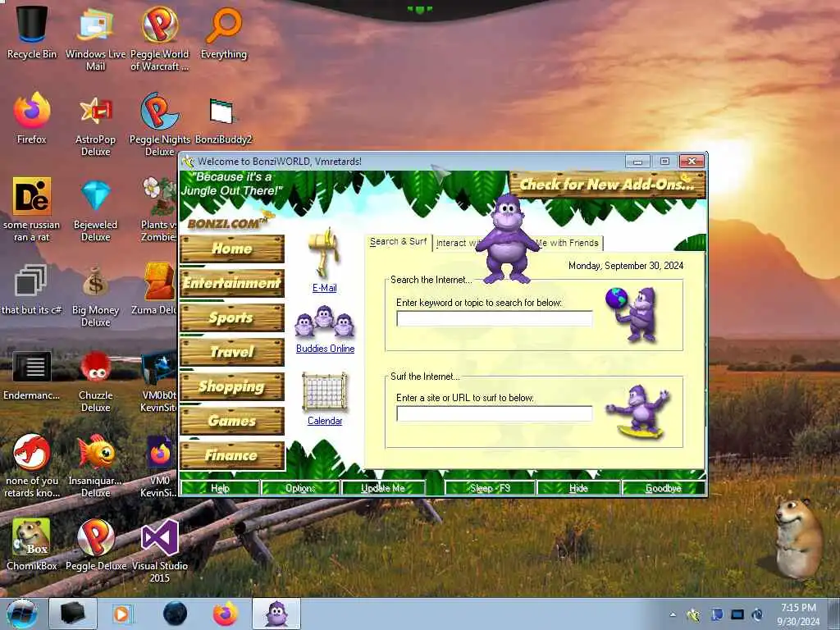Screen dimensions: 840x630
Task: Click the Bonzi purple gorilla character
Action: pyautogui.click(x=507, y=239)
